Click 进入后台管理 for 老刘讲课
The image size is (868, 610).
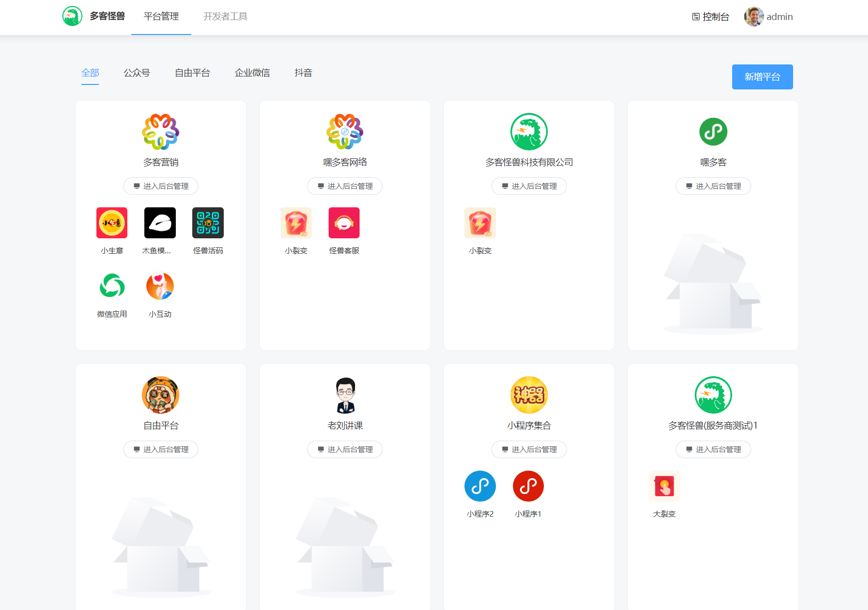point(345,449)
